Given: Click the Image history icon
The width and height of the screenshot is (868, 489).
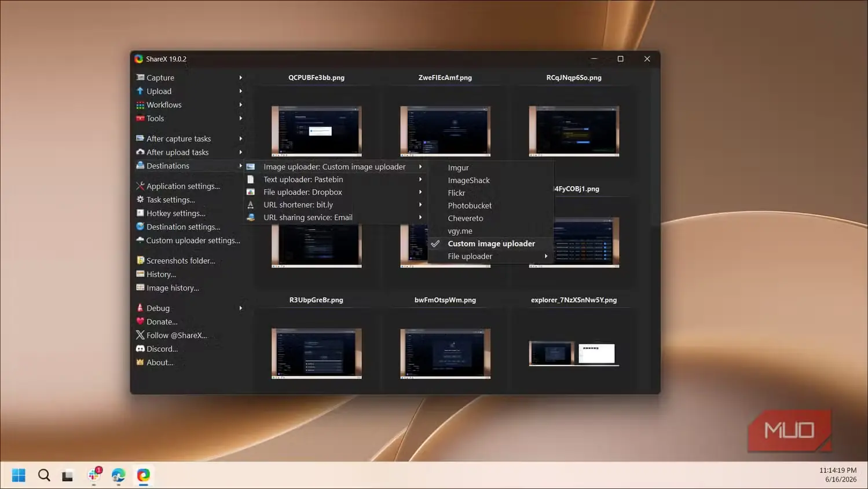Looking at the screenshot, I should click(140, 287).
